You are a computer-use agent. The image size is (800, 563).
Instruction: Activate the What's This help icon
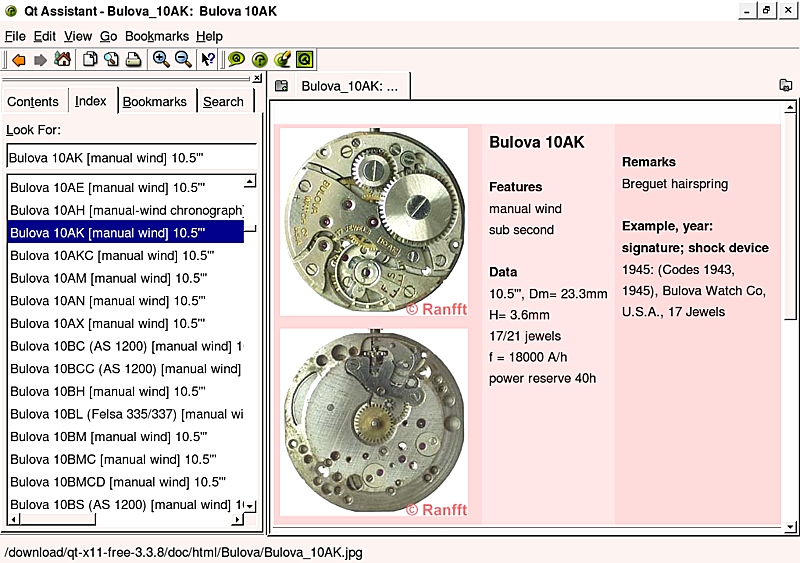coord(208,60)
